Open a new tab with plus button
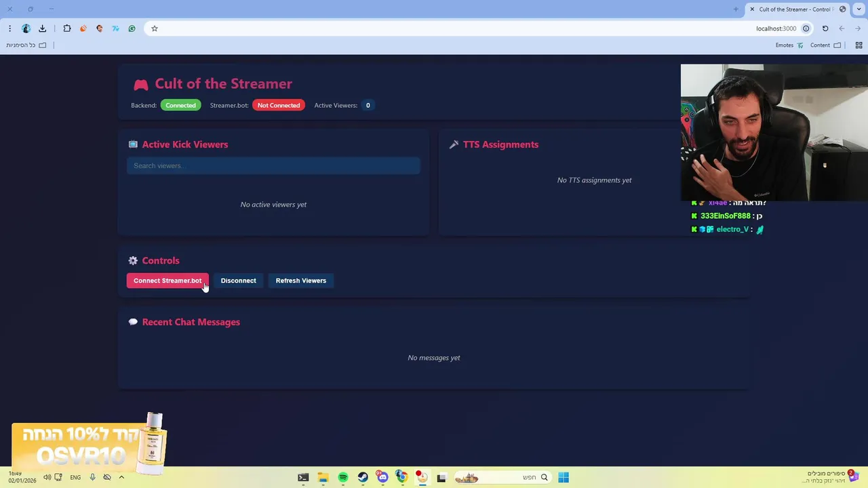This screenshot has height=488, width=868. (736, 9)
